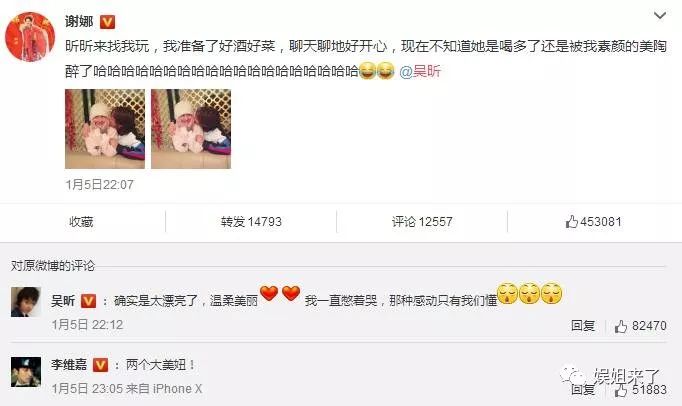Click 李维嘉's verified V badge
This screenshot has height=406, width=682.
(100, 365)
